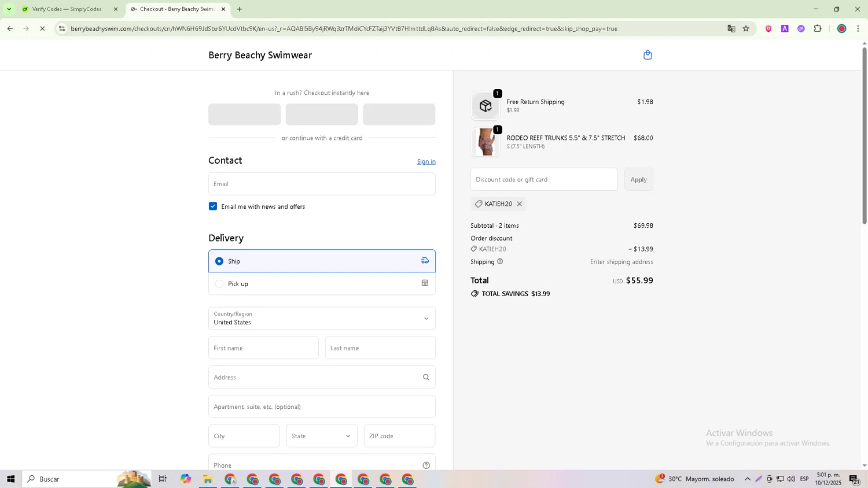Launch Copilot from the taskbar

(x=185, y=479)
